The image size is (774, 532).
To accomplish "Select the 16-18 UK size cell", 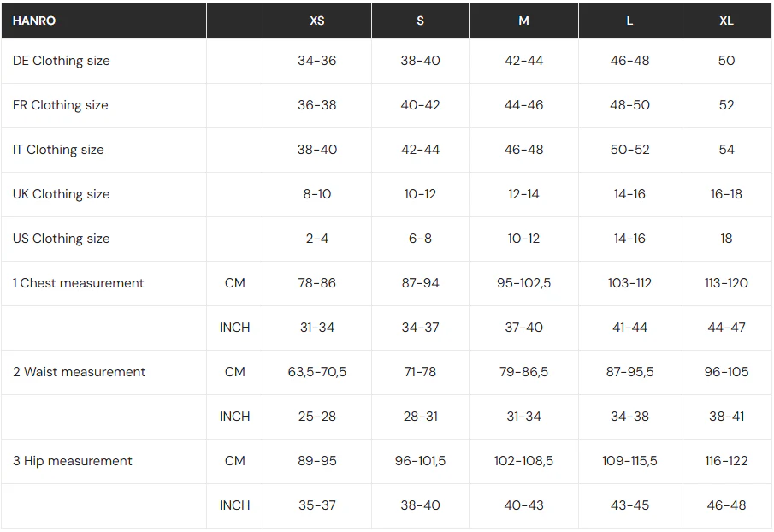I will [726, 194].
